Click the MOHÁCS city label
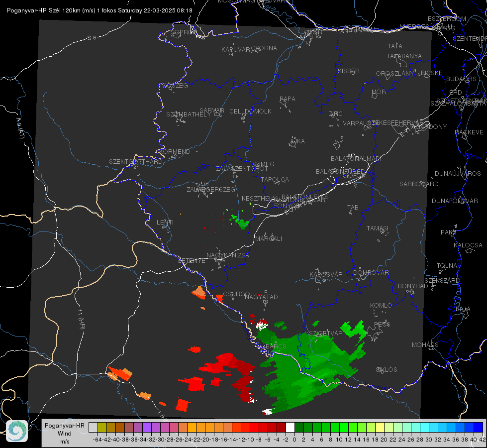Image resolution: width=487 pixels, height=448 pixels. 425,345
